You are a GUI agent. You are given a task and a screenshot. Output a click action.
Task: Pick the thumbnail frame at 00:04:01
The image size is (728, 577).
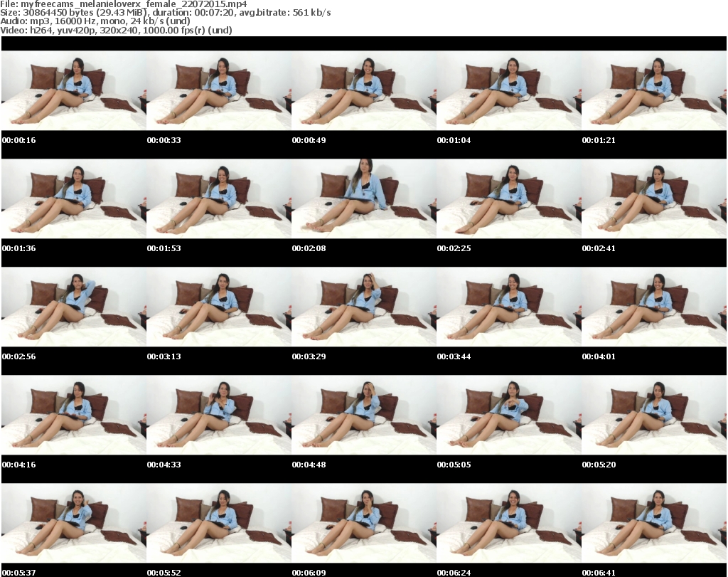tap(654, 307)
